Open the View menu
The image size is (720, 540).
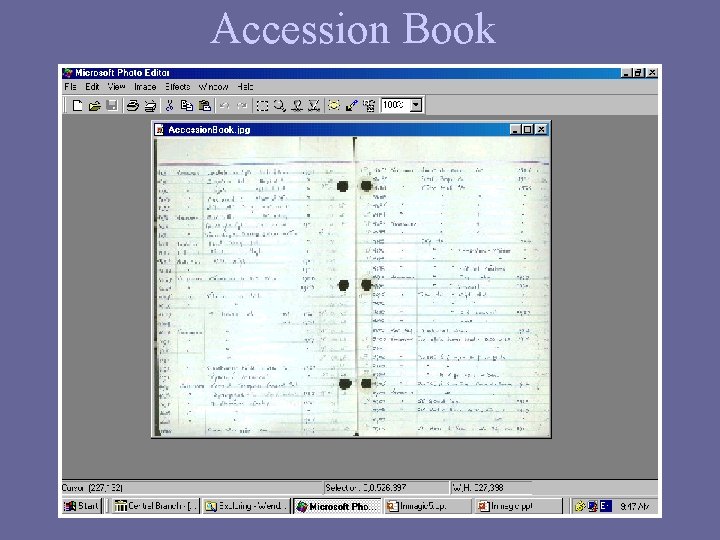click(116, 86)
